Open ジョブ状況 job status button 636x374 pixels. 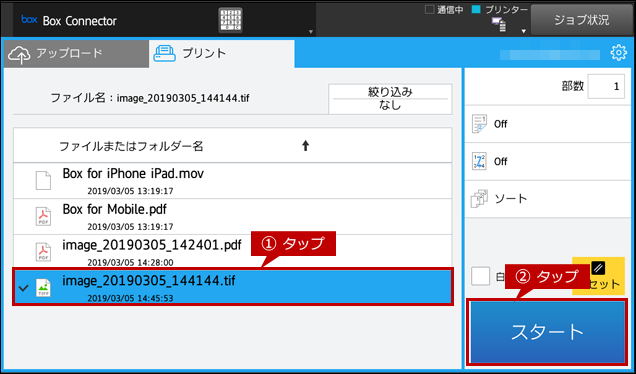(x=581, y=19)
